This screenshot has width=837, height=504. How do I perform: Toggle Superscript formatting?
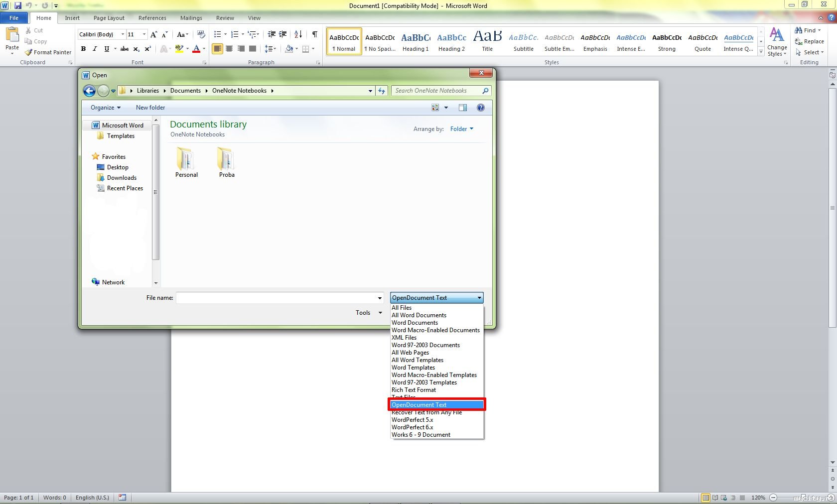click(148, 49)
